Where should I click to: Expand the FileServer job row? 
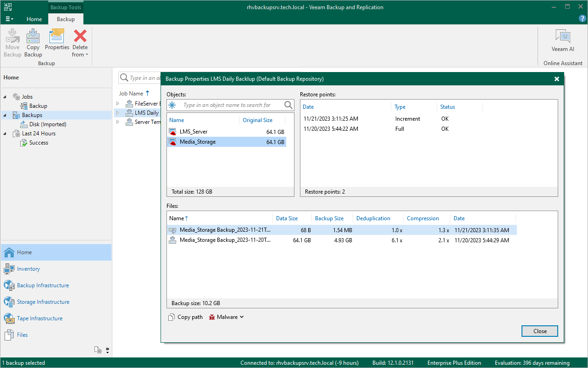pos(117,104)
